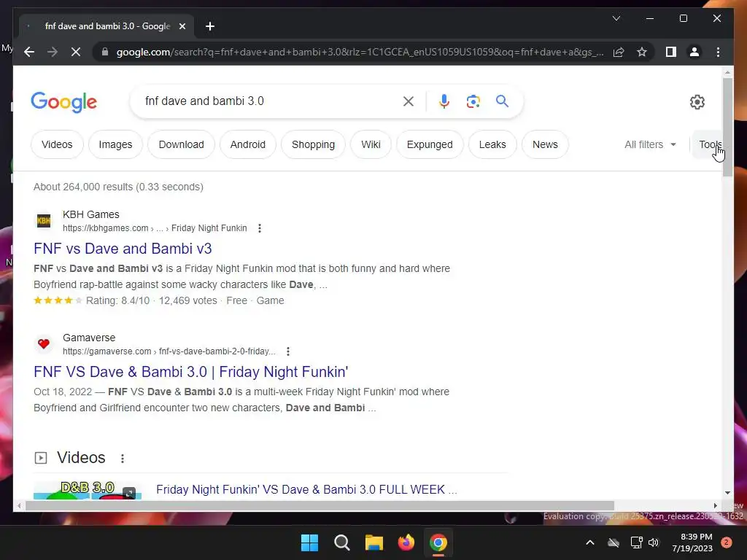Filter results by Videos
Screen dimensions: 747x560
pos(57,144)
